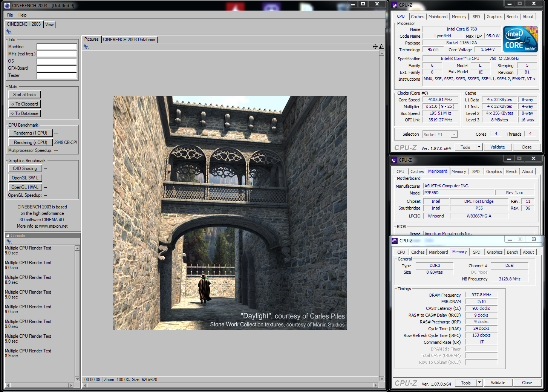548x392 pixels.
Task: Run the Rendering (x CPU) benchmark
Action: pos(31,142)
